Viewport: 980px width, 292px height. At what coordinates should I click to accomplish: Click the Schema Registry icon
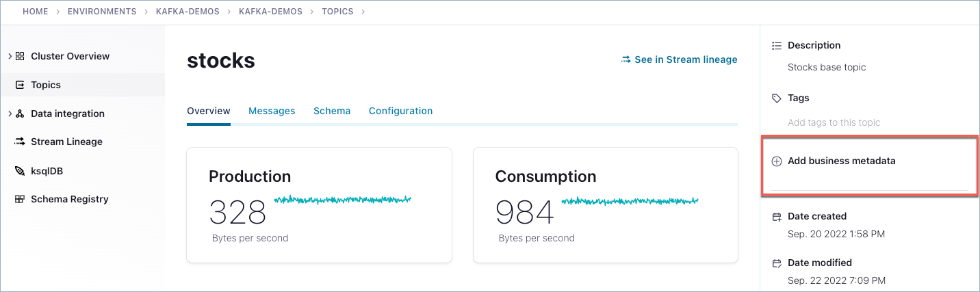click(20, 199)
